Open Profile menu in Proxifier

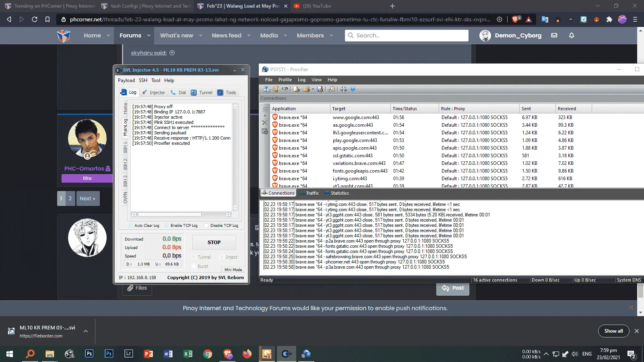pyautogui.click(x=285, y=80)
